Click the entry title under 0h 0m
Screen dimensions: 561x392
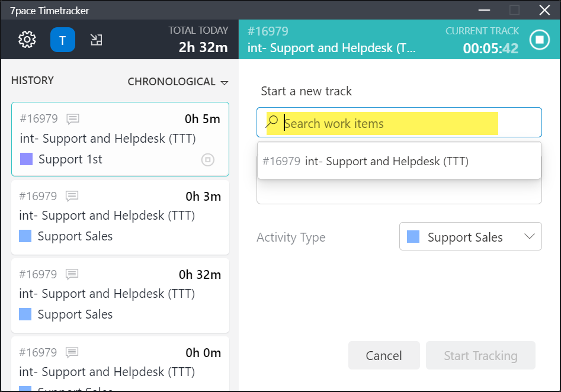click(x=107, y=372)
